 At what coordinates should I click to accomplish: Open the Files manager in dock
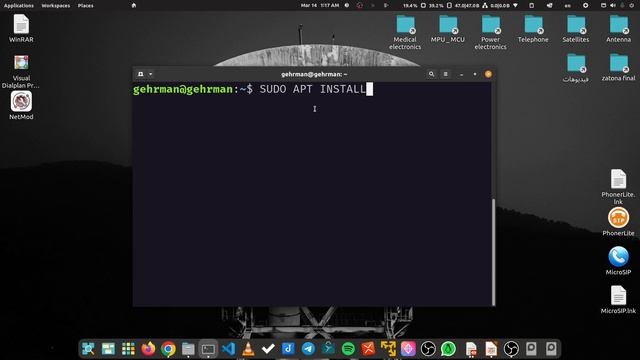[188, 349]
